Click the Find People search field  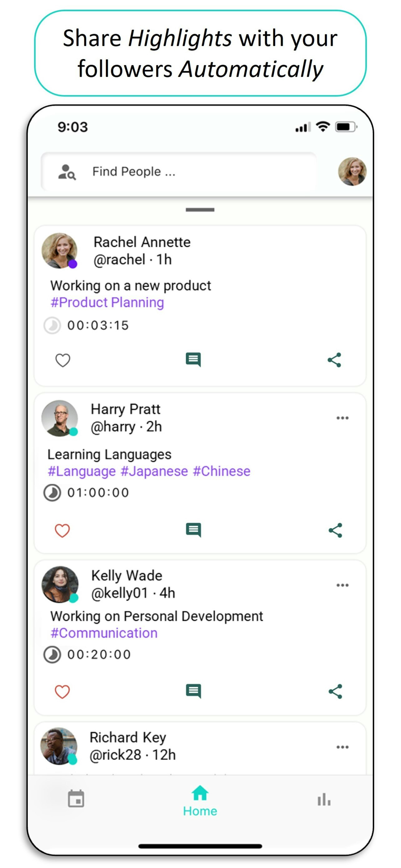(179, 172)
